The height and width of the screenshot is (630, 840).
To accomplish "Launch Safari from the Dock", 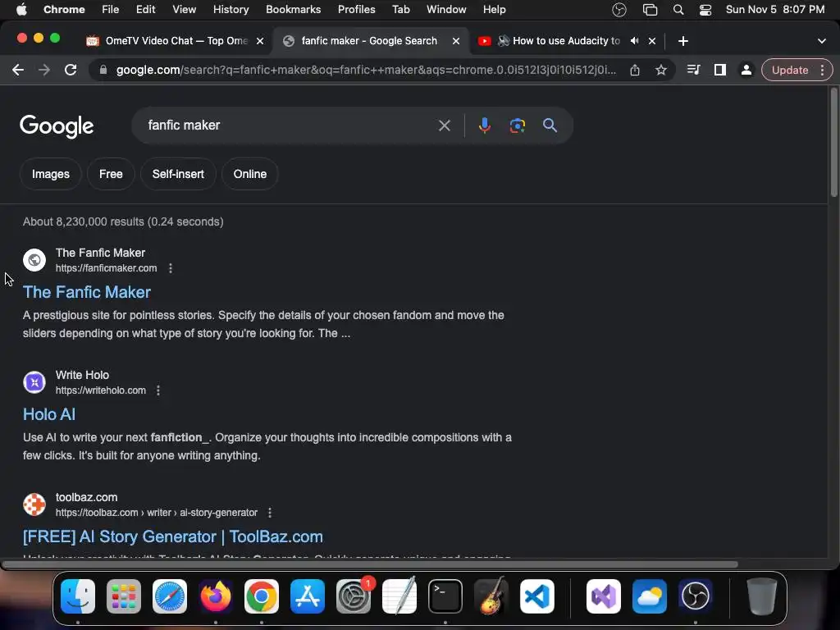I will [170, 596].
